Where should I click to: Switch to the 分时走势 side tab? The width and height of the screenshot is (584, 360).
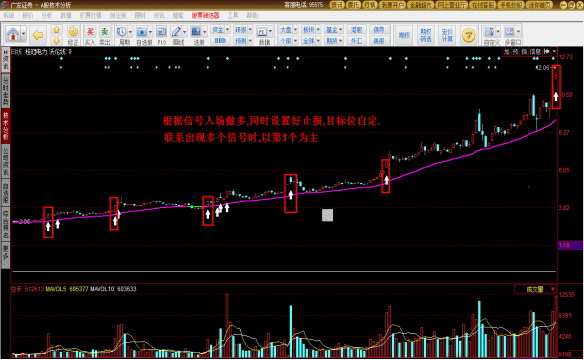pos(6,90)
